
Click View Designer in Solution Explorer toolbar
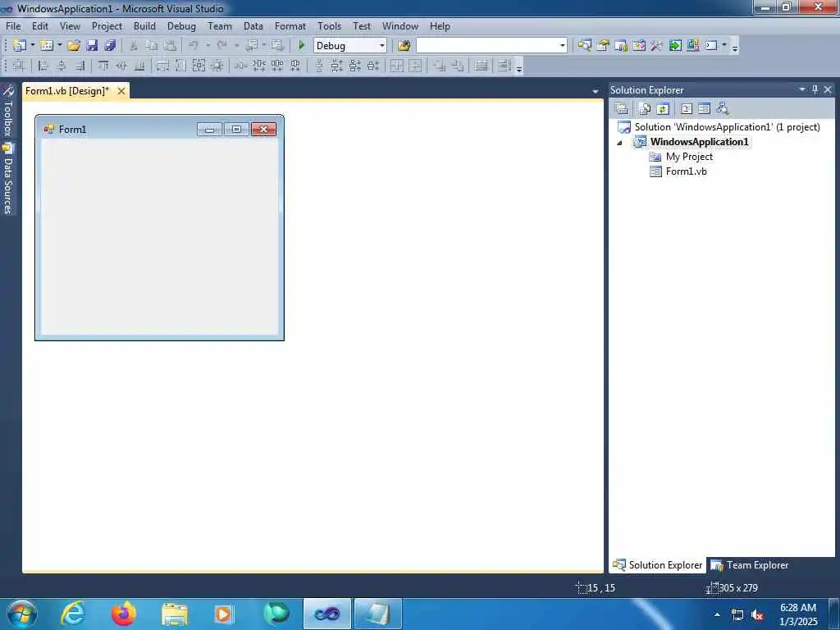tap(705, 109)
